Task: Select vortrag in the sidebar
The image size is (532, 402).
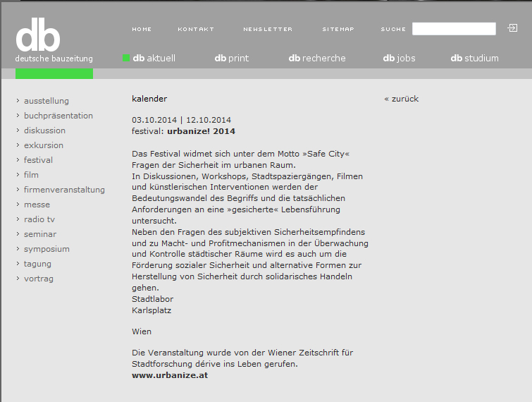Action: (39, 279)
